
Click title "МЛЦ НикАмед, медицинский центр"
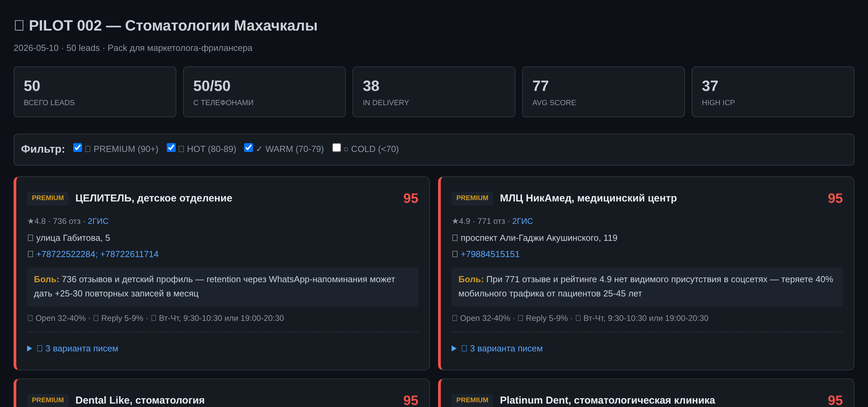tap(588, 198)
